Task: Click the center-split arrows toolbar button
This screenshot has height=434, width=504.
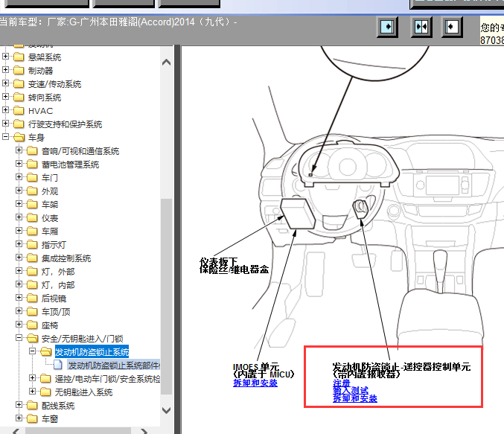Action: pyautogui.click(x=421, y=27)
